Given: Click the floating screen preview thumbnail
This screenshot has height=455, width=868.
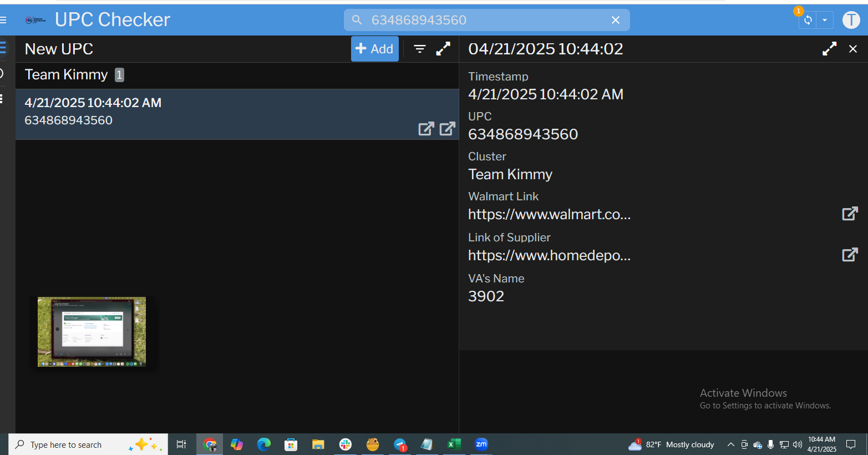Looking at the screenshot, I should coord(92,331).
